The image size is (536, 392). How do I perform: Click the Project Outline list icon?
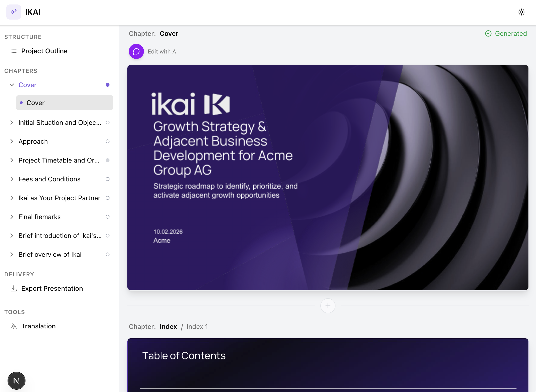[x=13, y=51]
